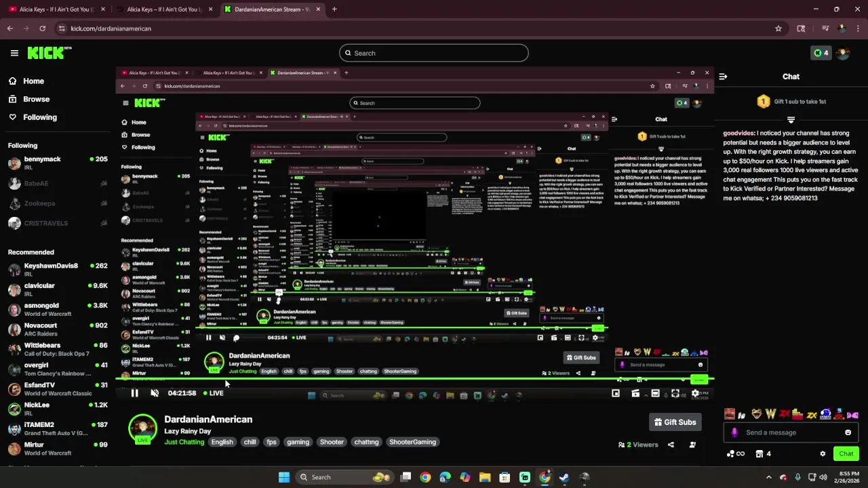Open bennymack channel

(x=58, y=163)
